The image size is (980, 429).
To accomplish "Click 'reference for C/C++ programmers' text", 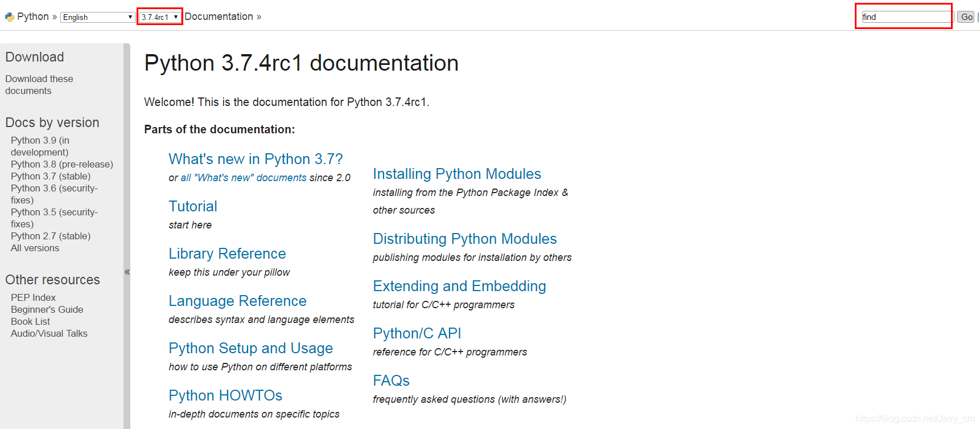I will pyautogui.click(x=450, y=352).
